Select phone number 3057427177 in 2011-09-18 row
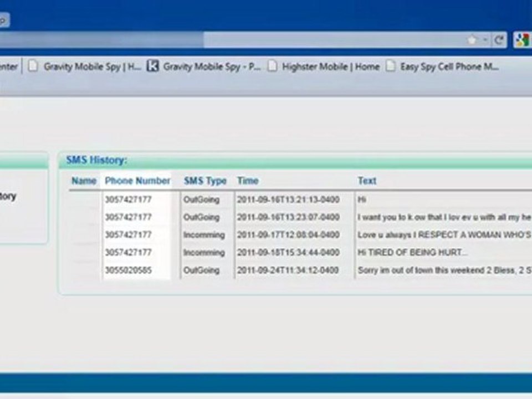This screenshot has width=532, height=399. [128, 253]
